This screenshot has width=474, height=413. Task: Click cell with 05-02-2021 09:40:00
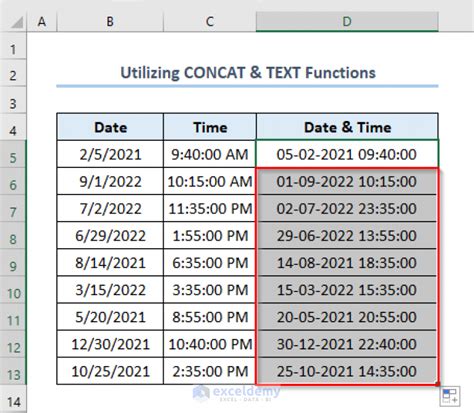[x=347, y=154]
